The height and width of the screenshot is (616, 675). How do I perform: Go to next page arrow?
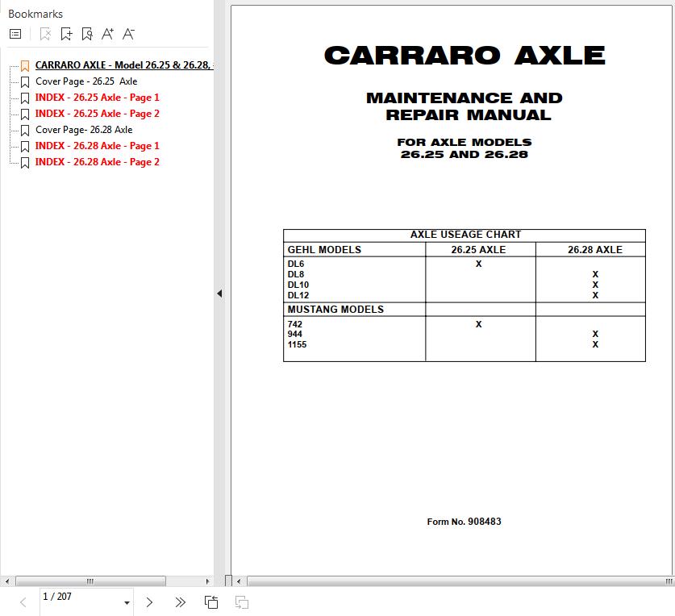[149, 602]
